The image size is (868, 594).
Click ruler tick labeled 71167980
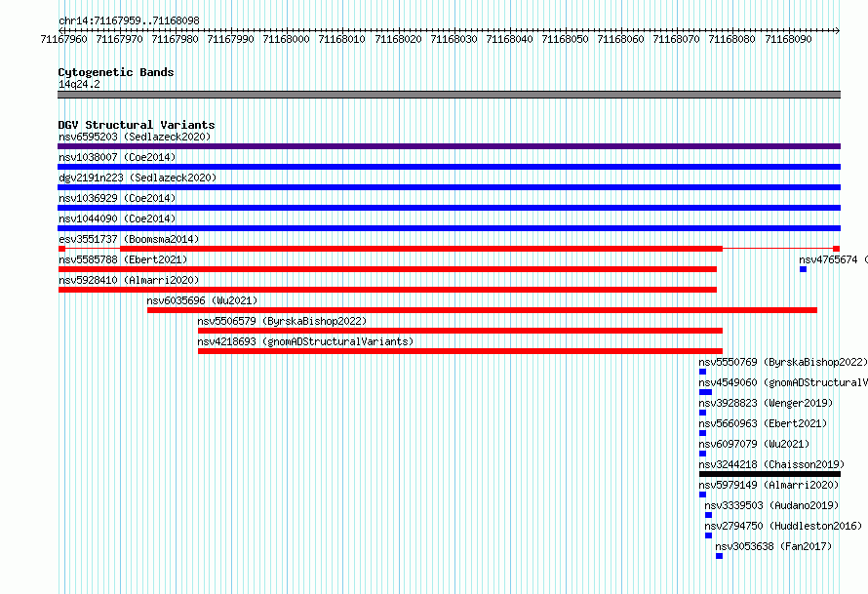point(175,39)
